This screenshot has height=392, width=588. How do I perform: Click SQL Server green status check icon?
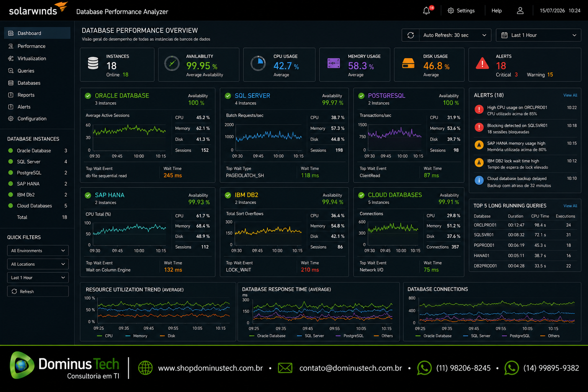click(x=228, y=96)
